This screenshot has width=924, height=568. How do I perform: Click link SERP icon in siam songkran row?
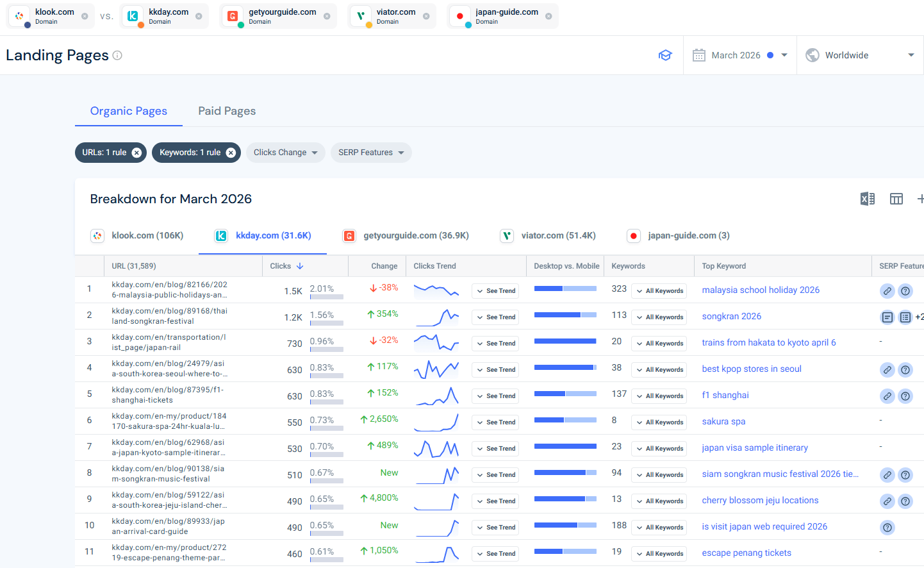click(x=887, y=475)
